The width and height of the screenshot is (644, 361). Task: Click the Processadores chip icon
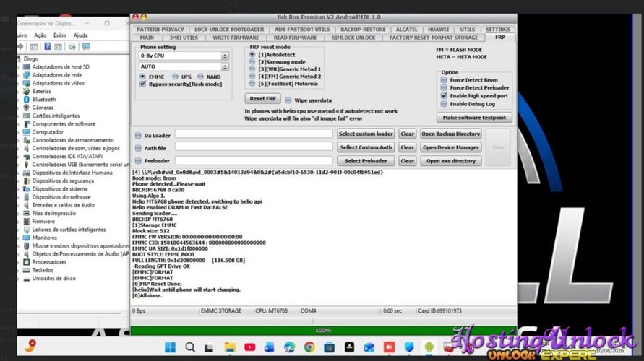tap(27, 262)
